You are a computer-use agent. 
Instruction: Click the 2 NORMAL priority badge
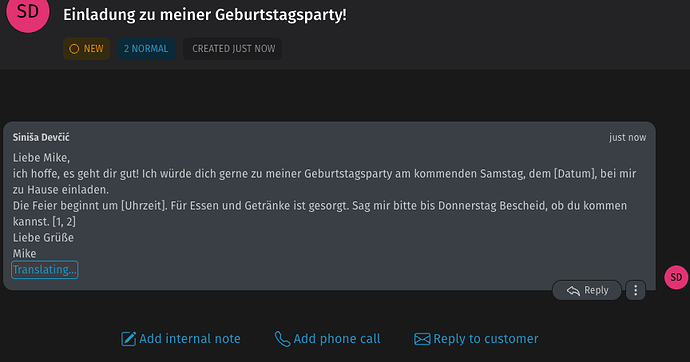click(x=146, y=49)
